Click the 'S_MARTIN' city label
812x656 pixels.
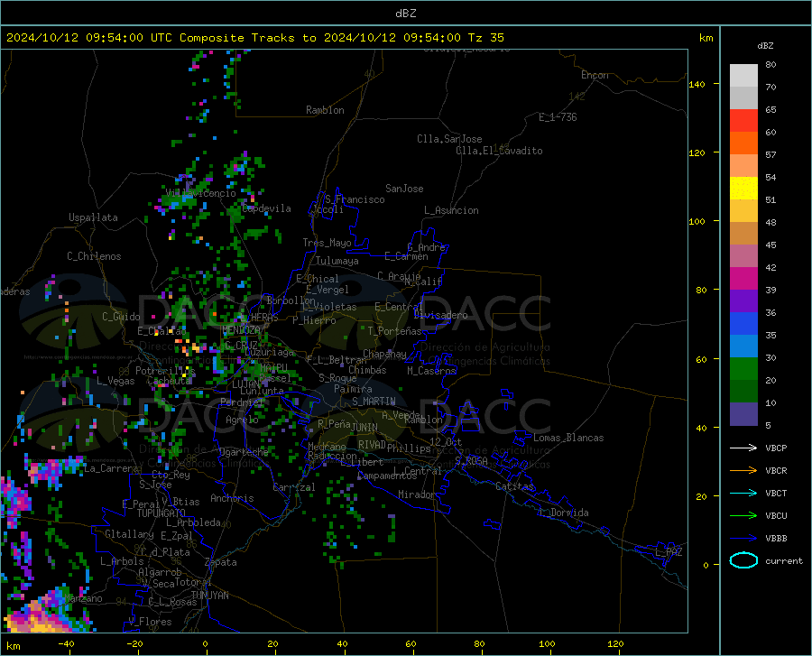(374, 402)
